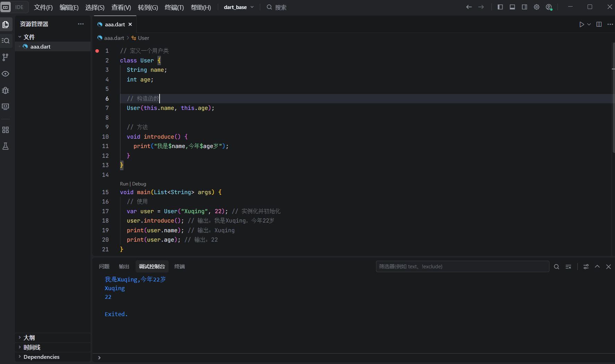Open editor more actions ellipsis
Viewport: 615px width, 364px height.
pos(610,24)
